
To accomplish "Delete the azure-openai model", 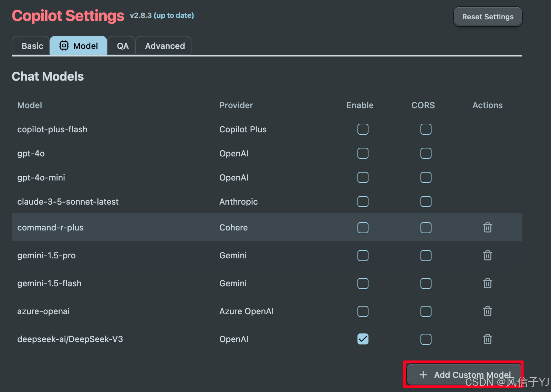I will [x=487, y=311].
